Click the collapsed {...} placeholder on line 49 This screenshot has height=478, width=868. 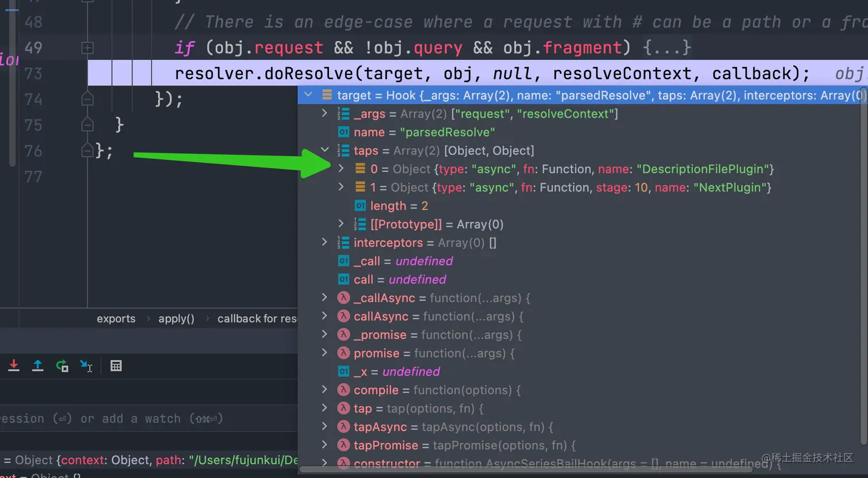point(666,48)
